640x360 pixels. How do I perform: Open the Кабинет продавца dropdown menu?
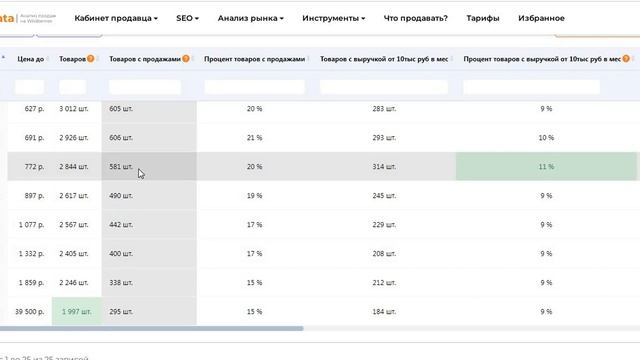click(116, 18)
